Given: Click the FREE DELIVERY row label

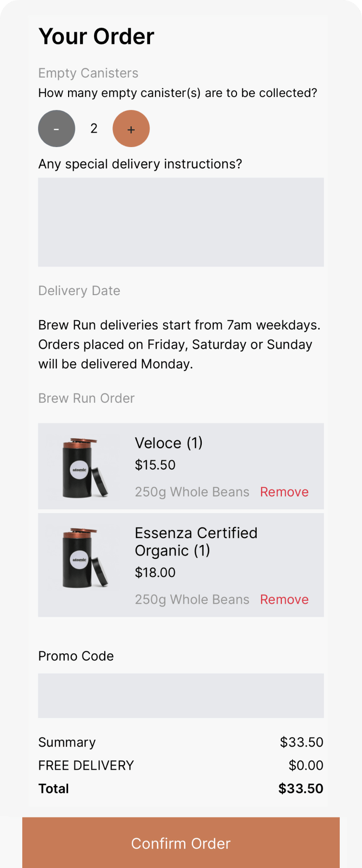Looking at the screenshot, I should (86, 765).
